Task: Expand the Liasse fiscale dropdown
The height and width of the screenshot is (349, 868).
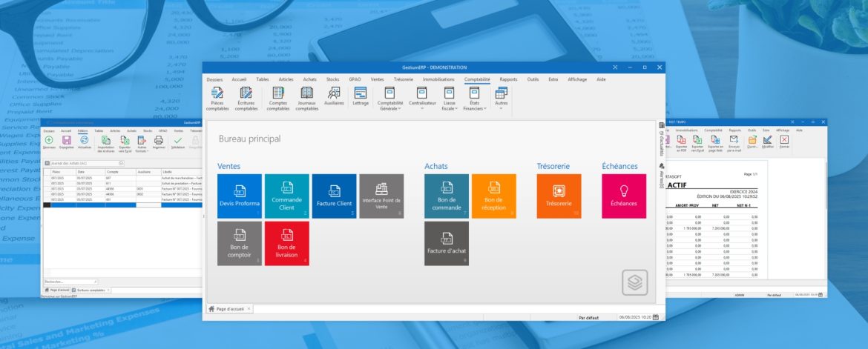Action: [448, 99]
